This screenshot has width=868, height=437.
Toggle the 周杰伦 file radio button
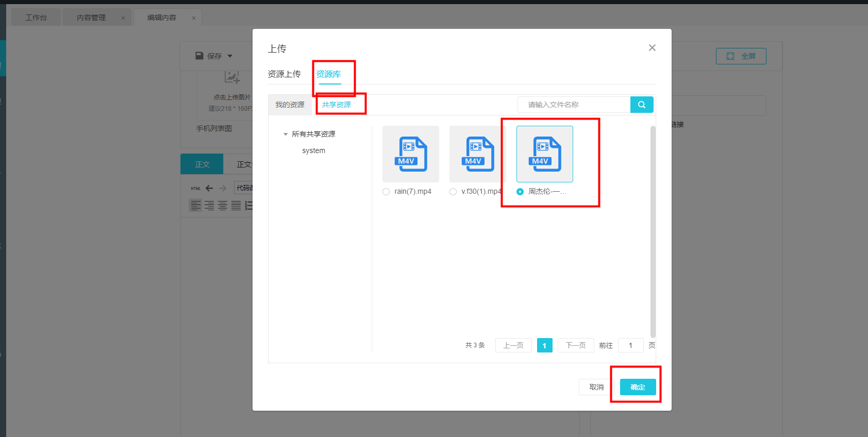point(520,192)
